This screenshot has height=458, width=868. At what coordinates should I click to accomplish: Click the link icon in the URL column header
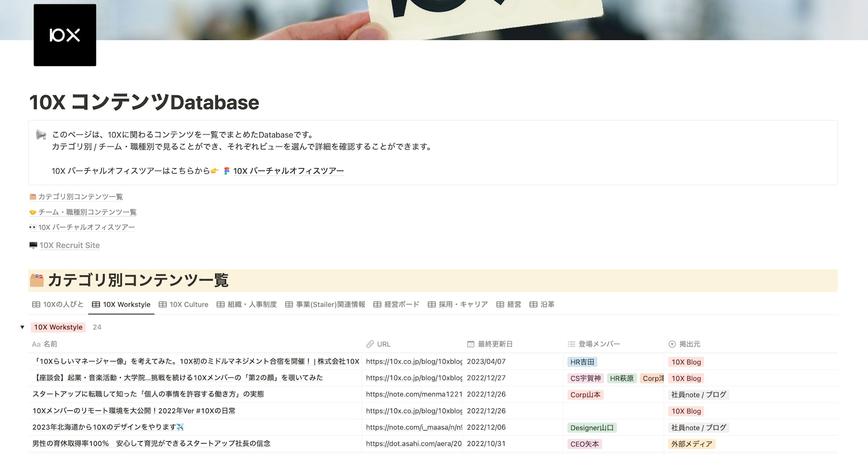point(370,344)
